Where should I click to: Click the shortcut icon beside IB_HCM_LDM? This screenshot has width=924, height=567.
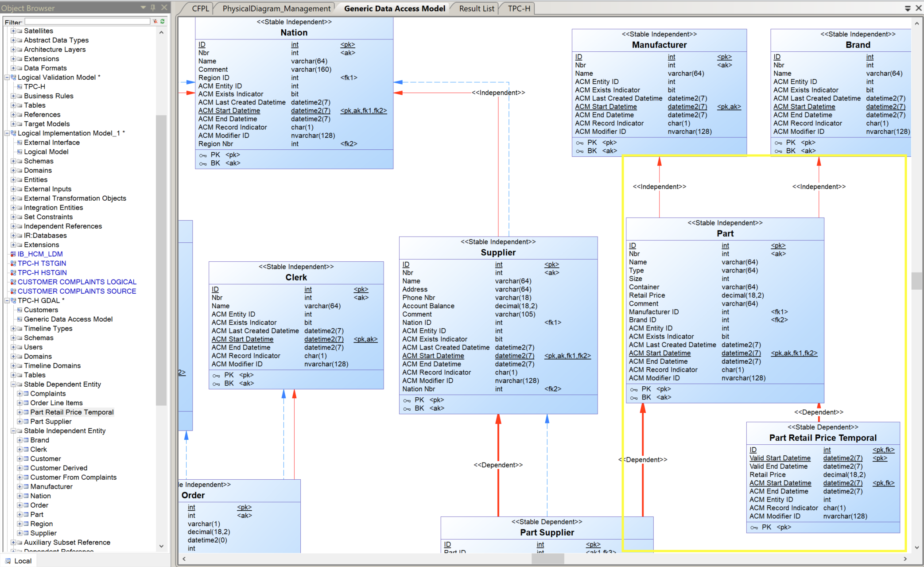[13, 254]
